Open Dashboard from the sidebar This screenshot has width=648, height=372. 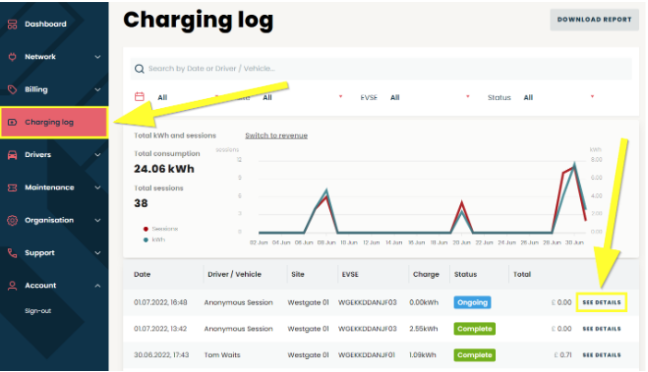tap(45, 24)
